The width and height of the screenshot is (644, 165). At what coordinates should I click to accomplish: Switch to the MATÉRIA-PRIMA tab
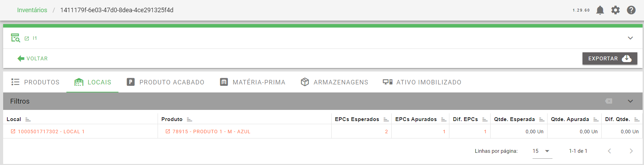[x=253, y=82]
